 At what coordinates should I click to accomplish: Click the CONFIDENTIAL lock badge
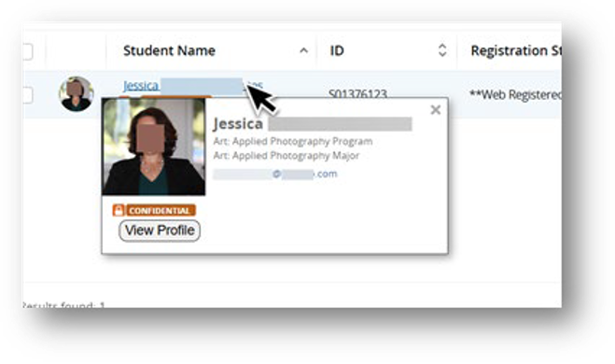coord(154,210)
